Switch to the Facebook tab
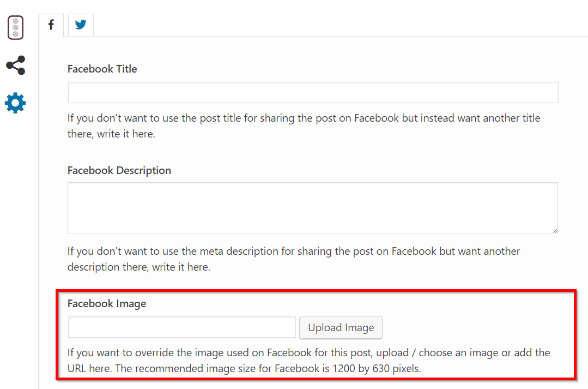 coord(51,25)
